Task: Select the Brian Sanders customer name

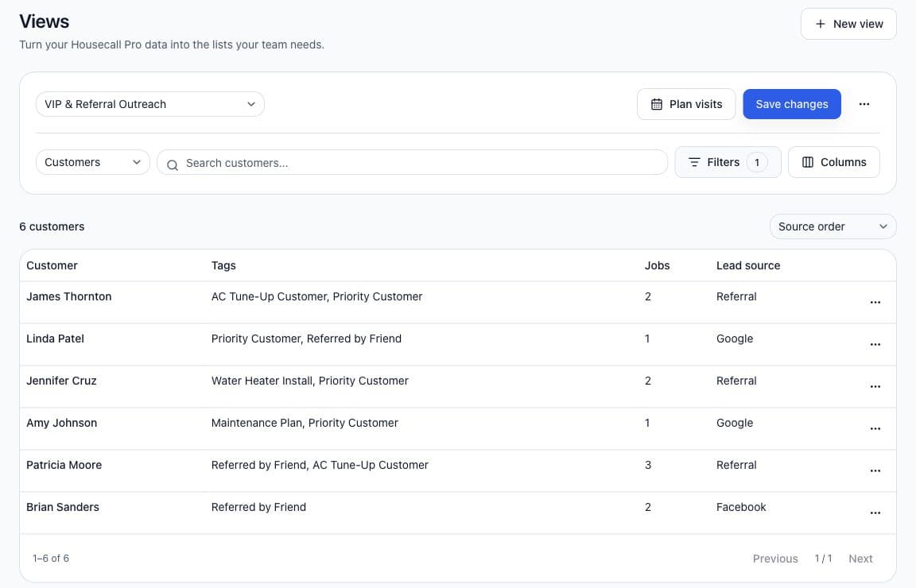Action: 63,507
